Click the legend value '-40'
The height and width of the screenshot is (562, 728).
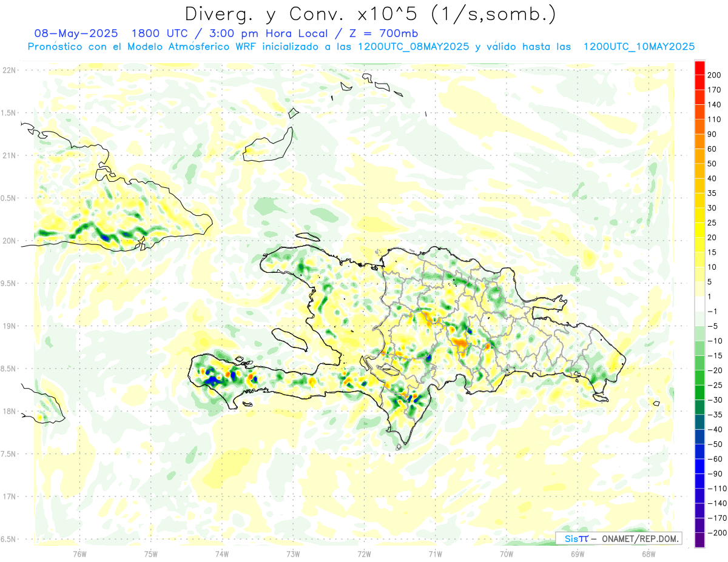(x=716, y=429)
